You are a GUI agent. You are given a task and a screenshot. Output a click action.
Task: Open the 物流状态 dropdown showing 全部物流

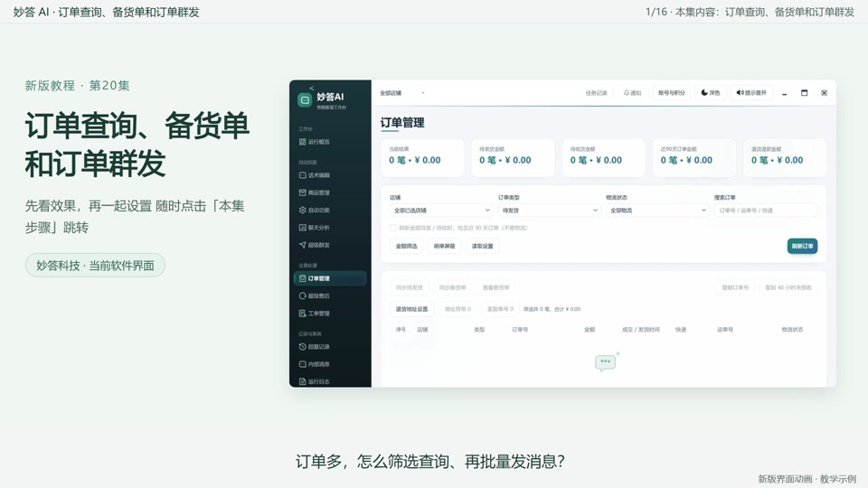[x=657, y=211]
